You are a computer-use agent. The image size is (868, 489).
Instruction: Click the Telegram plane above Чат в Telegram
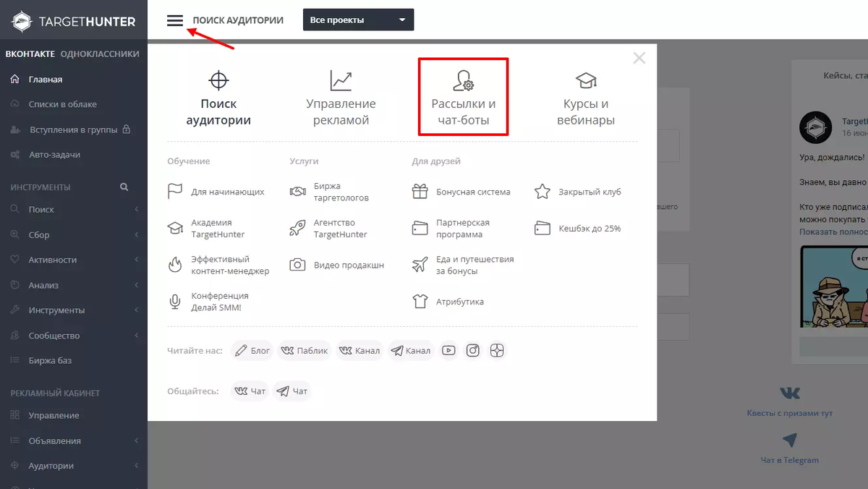790,440
